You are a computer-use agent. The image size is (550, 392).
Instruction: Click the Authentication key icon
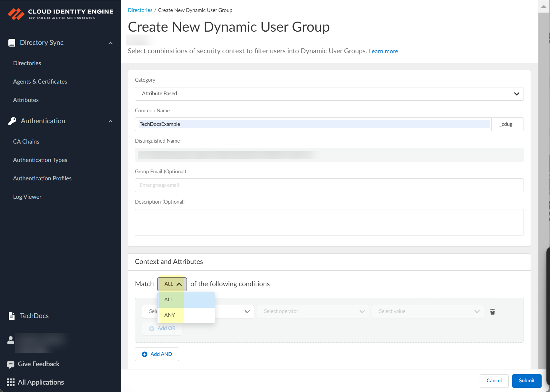tap(12, 121)
